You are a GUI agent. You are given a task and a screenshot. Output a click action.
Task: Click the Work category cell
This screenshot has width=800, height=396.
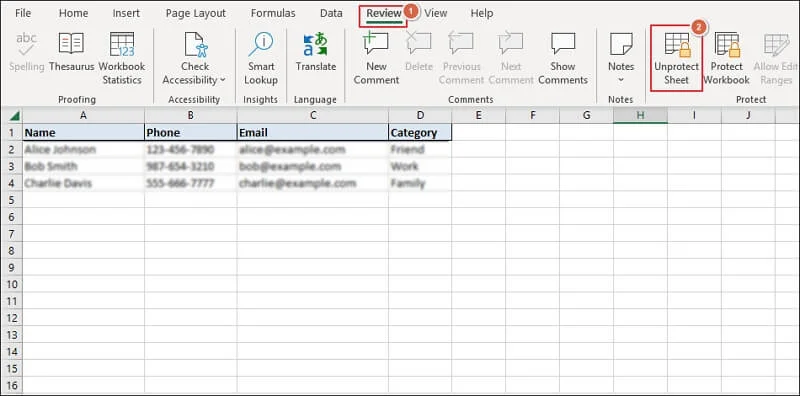click(420, 166)
